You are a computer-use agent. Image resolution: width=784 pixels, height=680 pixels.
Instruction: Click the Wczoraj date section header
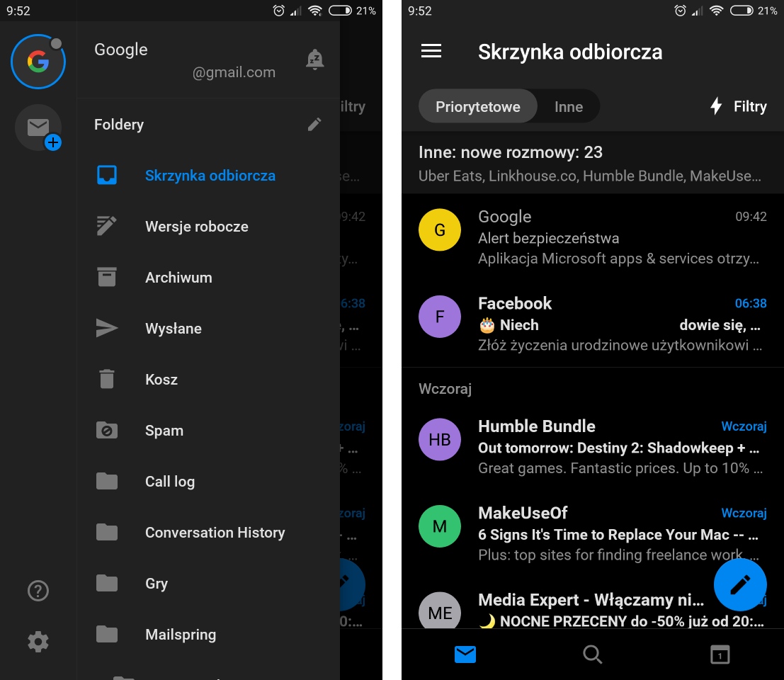(445, 388)
